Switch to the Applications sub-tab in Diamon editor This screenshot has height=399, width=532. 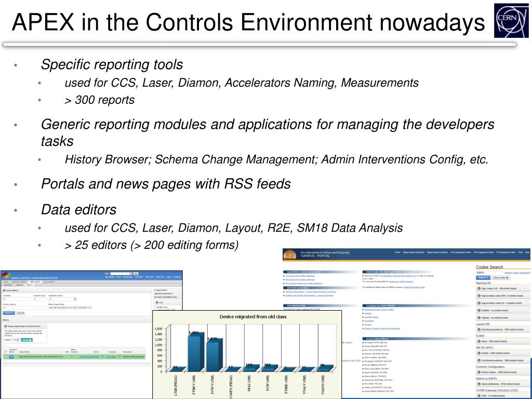click(8, 285)
